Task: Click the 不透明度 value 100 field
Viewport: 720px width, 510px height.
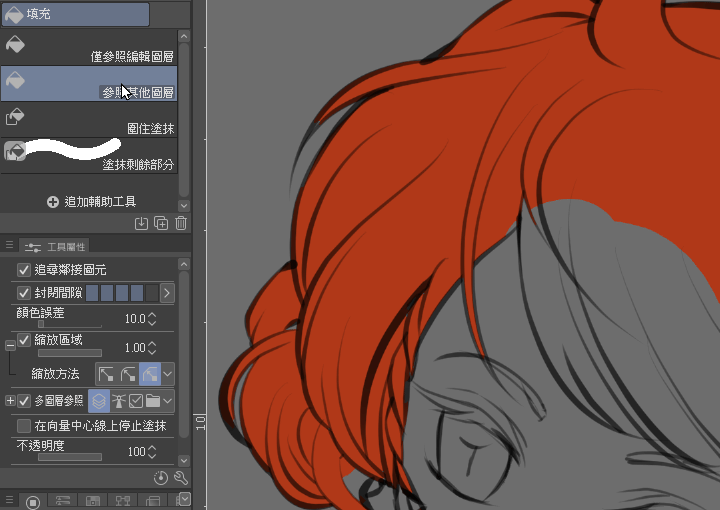Action: point(136,452)
